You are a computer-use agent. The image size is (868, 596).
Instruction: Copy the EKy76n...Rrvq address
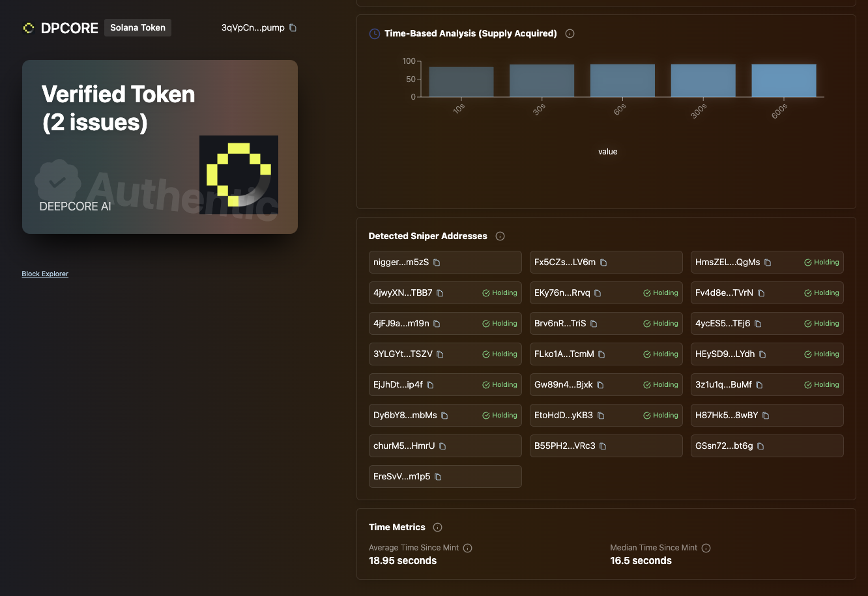(598, 293)
